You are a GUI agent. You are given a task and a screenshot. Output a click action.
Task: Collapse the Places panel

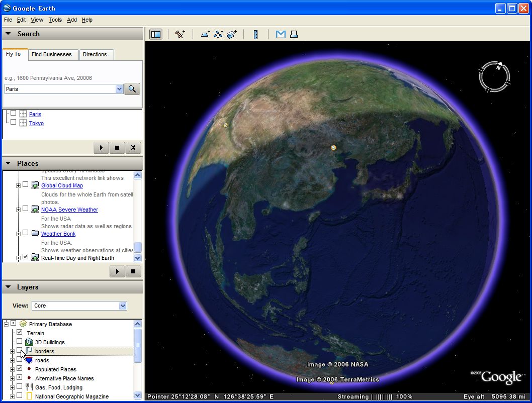8,163
